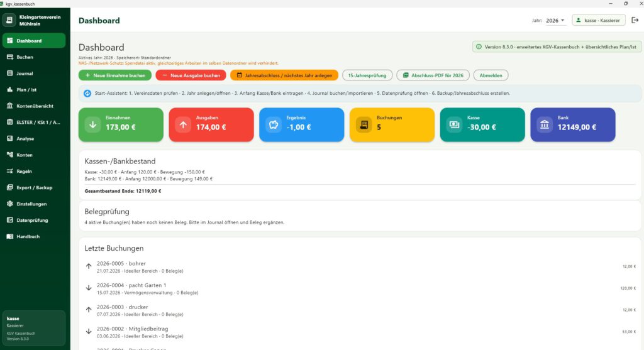Click the Ergebnis piggy bank icon

tap(274, 125)
